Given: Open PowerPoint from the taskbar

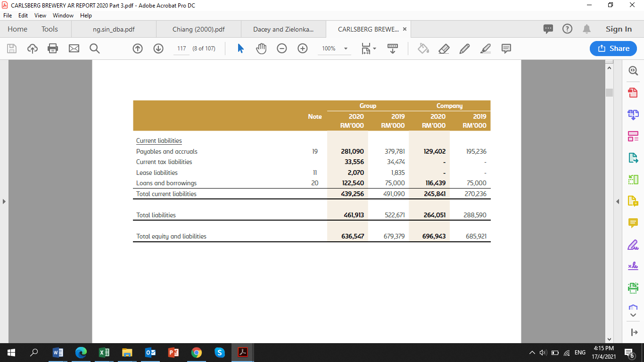Looking at the screenshot, I should (173, 353).
